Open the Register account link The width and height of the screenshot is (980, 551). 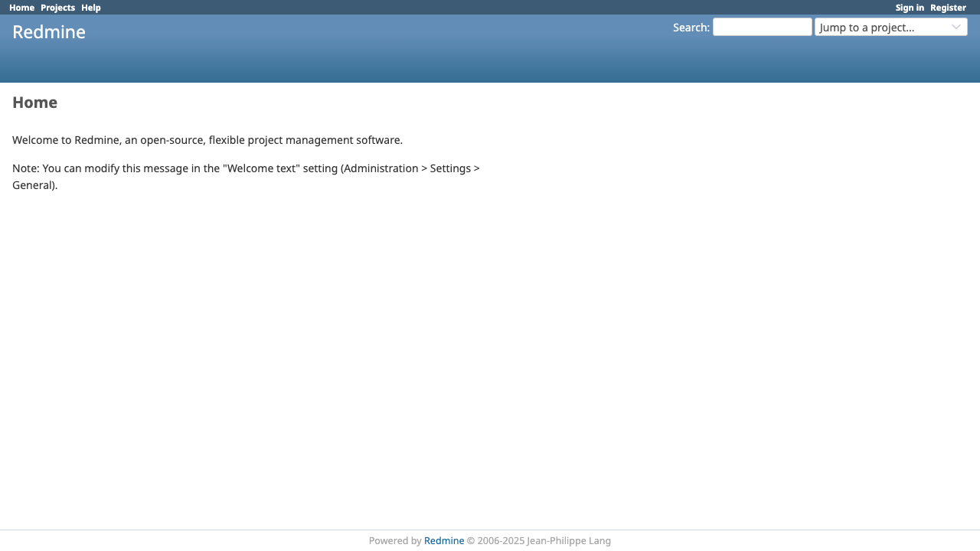[948, 8]
